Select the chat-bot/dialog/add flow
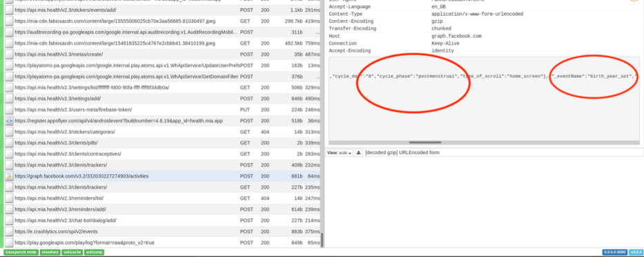Image resolution: width=644 pixels, height=257 pixels. [162, 220]
